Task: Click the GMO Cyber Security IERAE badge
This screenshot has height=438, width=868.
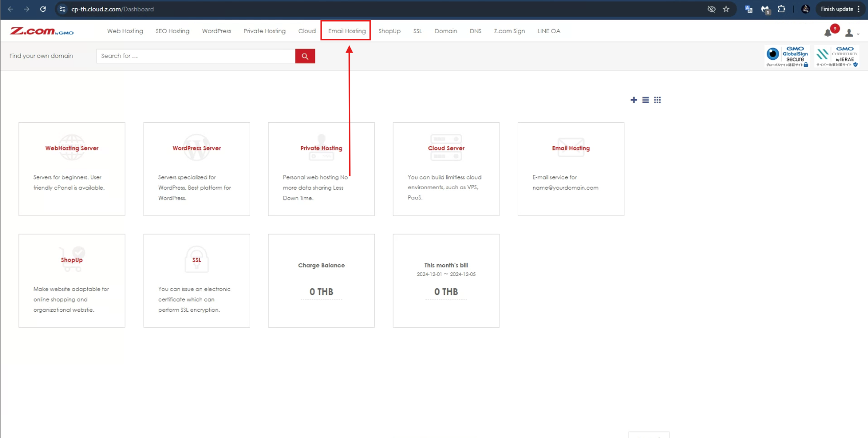Action: click(837, 56)
